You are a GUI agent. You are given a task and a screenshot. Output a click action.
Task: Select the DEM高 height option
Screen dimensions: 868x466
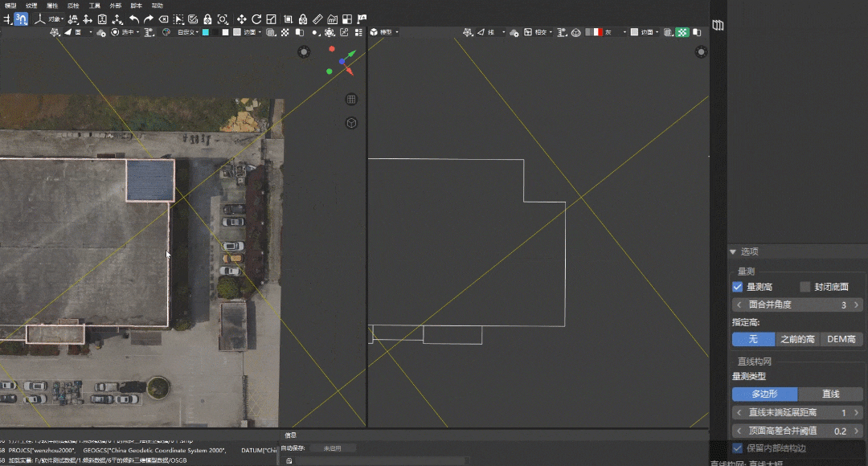[x=841, y=339]
